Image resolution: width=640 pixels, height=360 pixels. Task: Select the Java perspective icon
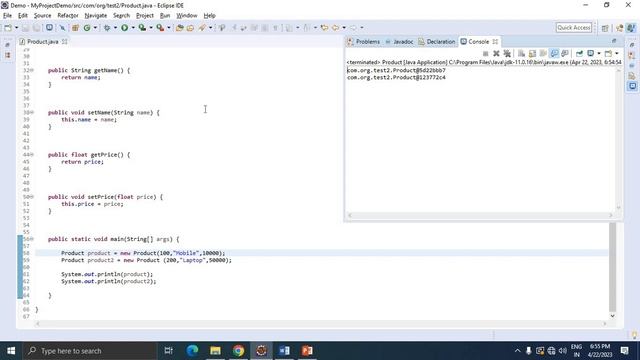631,28
